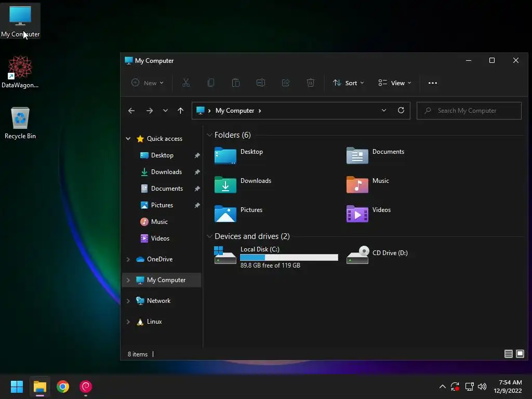Click My Computer breadcrumb in address bar

tap(235, 111)
